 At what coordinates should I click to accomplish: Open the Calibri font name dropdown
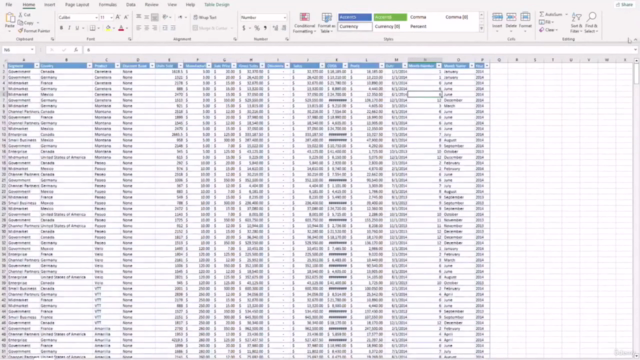96,18
